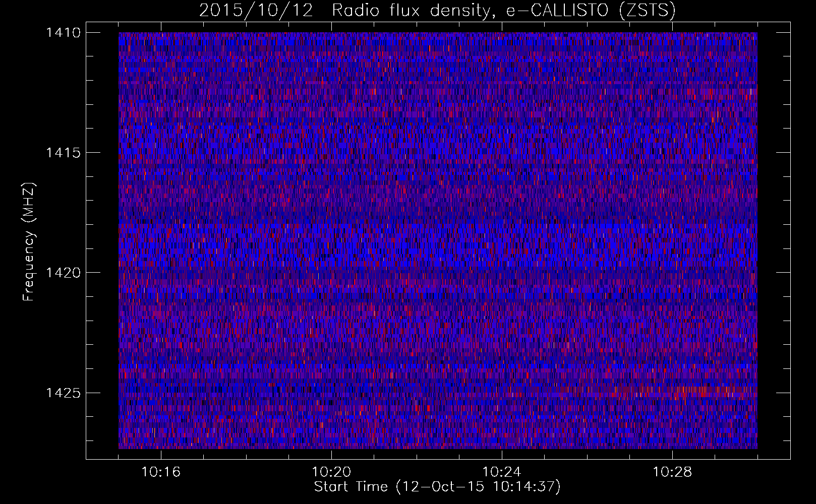Click the 10:20 time tick label
816x504 pixels.
331,472
